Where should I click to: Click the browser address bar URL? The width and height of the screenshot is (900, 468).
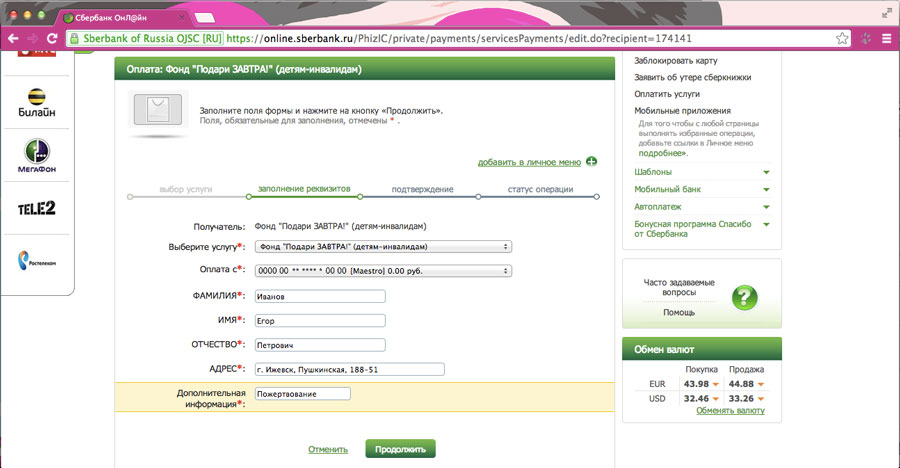pyautogui.click(x=459, y=38)
